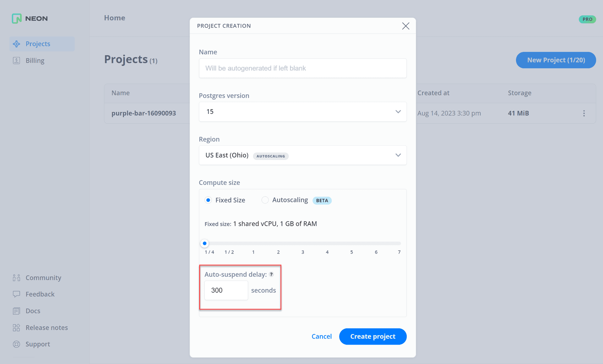This screenshot has width=603, height=364.
Task: Open Billing from the sidebar
Action: (x=16, y=60)
